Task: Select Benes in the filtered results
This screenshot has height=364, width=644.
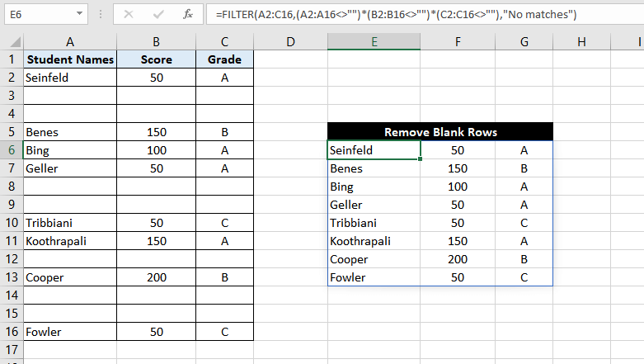Action: [x=374, y=168]
